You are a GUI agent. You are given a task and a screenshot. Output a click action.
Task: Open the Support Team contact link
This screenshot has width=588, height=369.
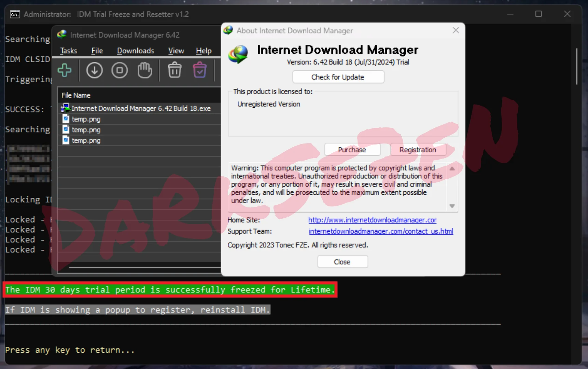tap(381, 231)
